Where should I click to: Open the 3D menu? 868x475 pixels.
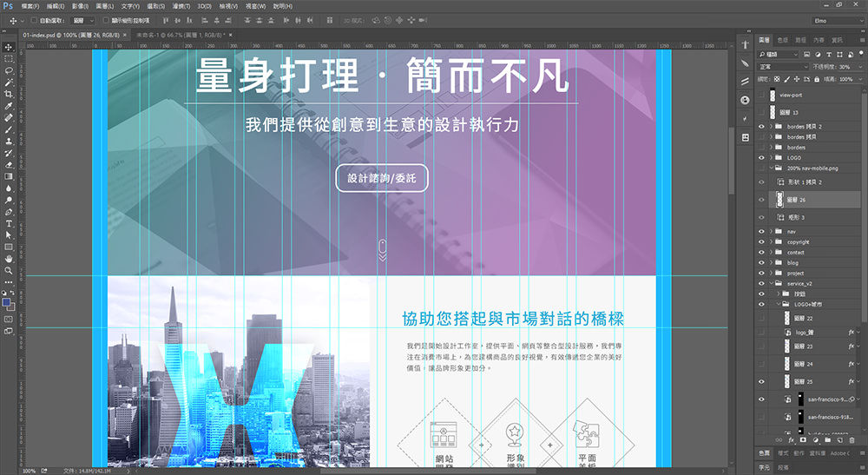[x=204, y=6]
